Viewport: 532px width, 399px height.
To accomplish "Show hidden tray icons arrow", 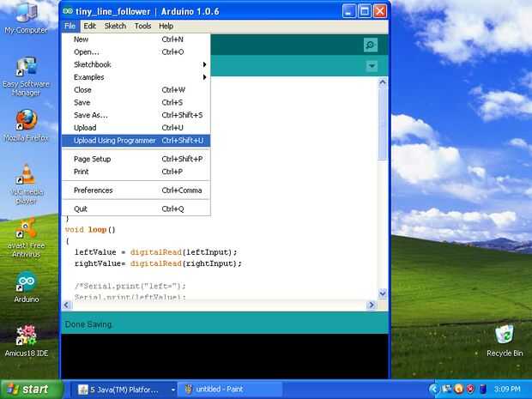I will click(x=433, y=389).
